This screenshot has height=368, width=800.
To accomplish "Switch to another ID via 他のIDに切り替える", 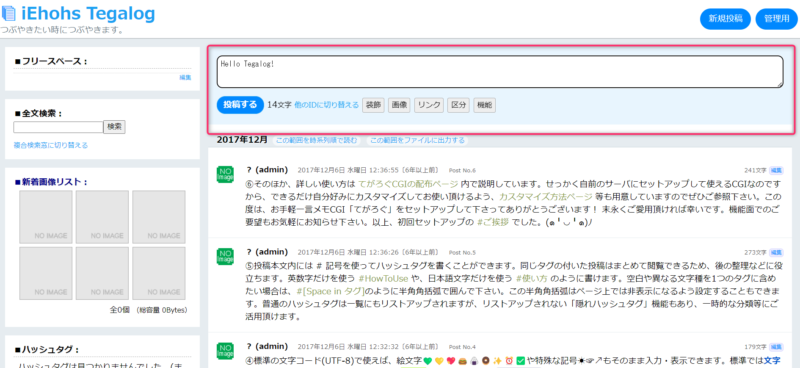I will pyautogui.click(x=327, y=105).
